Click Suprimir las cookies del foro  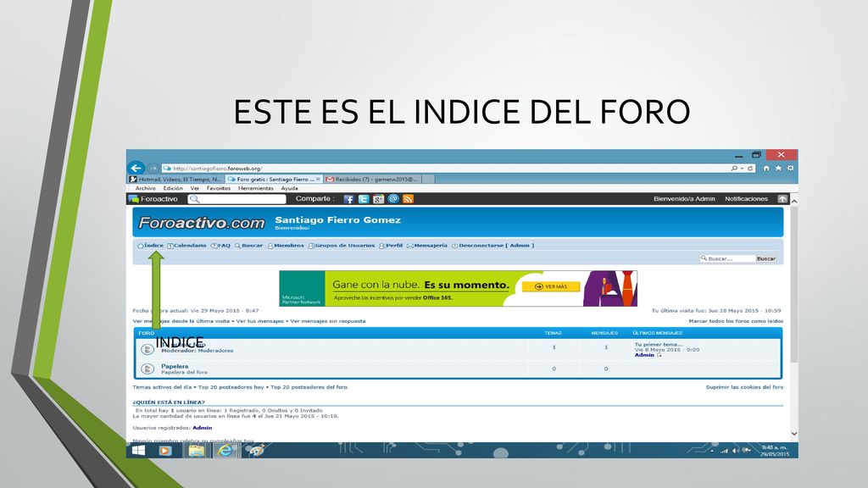[744, 387]
